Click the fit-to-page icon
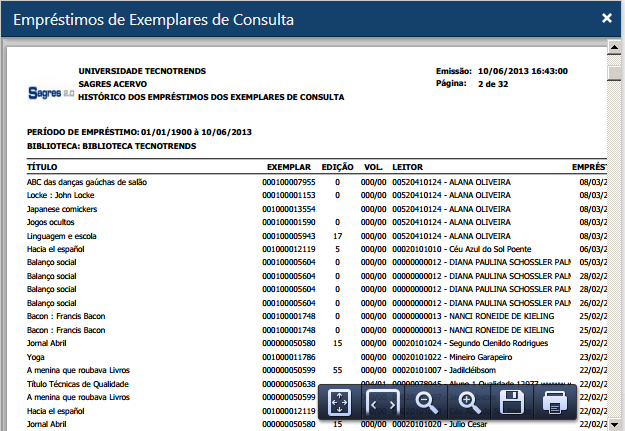 (340, 403)
